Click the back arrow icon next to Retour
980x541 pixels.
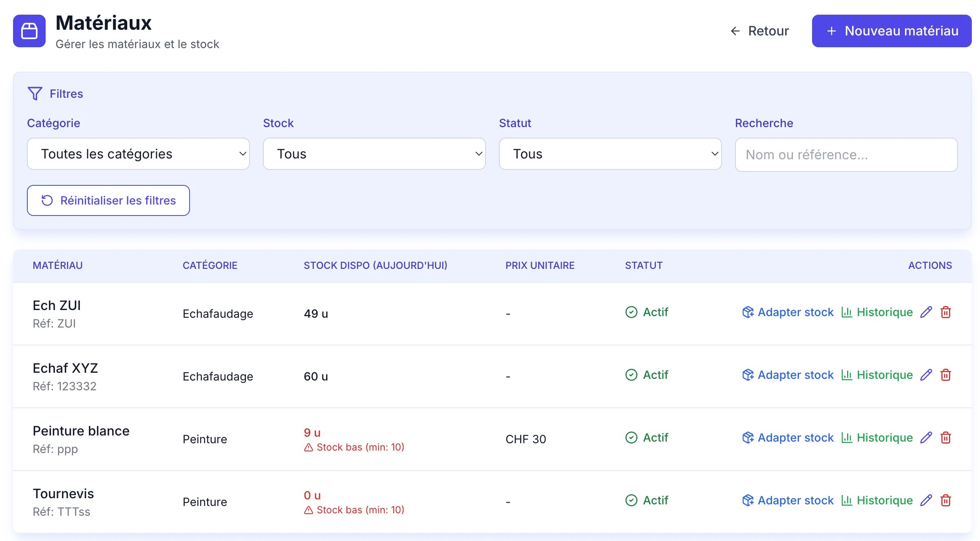[735, 31]
